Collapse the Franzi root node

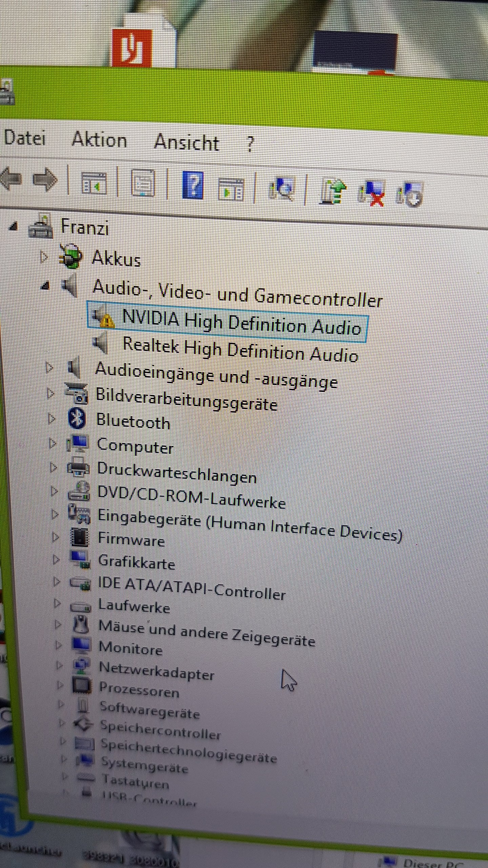click(x=13, y=227)
